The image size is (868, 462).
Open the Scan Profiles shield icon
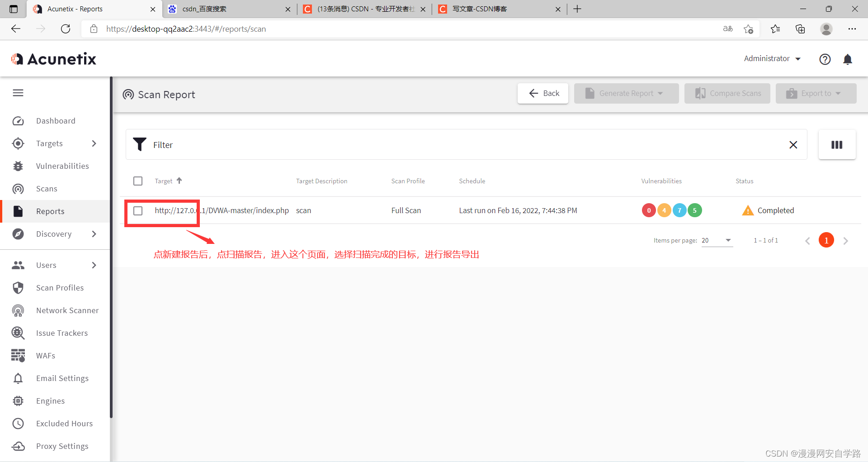[x=18, y=288]
